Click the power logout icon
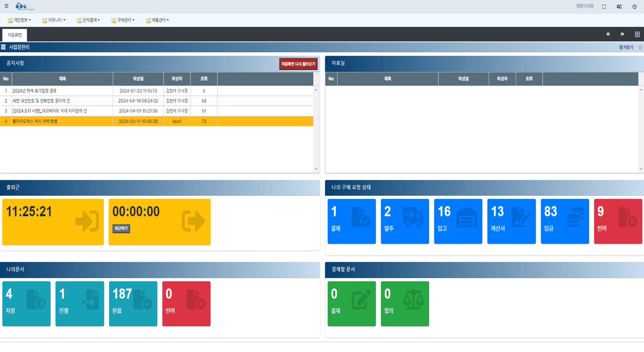This screenshot has height=352, width=644. point(634,6)
